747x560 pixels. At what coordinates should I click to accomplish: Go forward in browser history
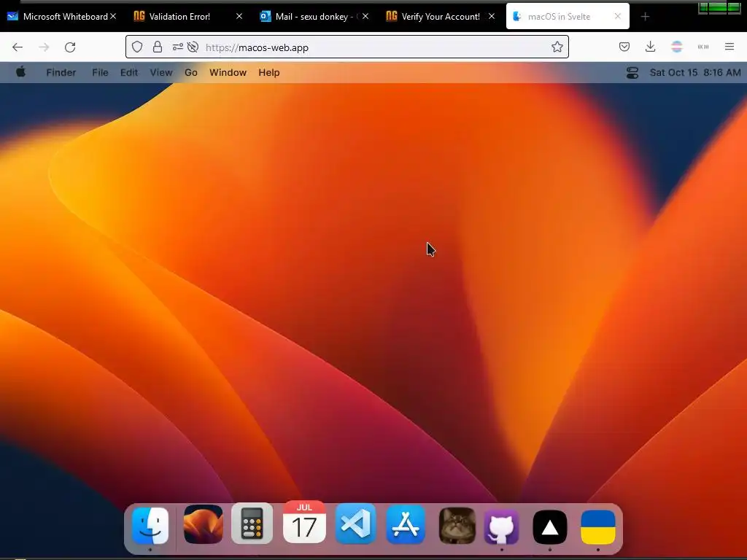point(44,47)
